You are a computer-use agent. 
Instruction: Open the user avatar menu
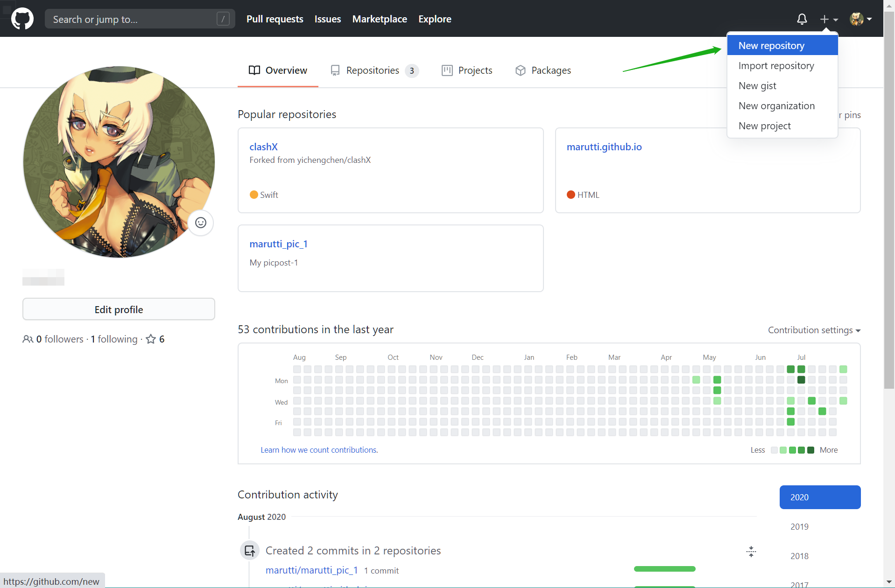(x=860, y=19)
